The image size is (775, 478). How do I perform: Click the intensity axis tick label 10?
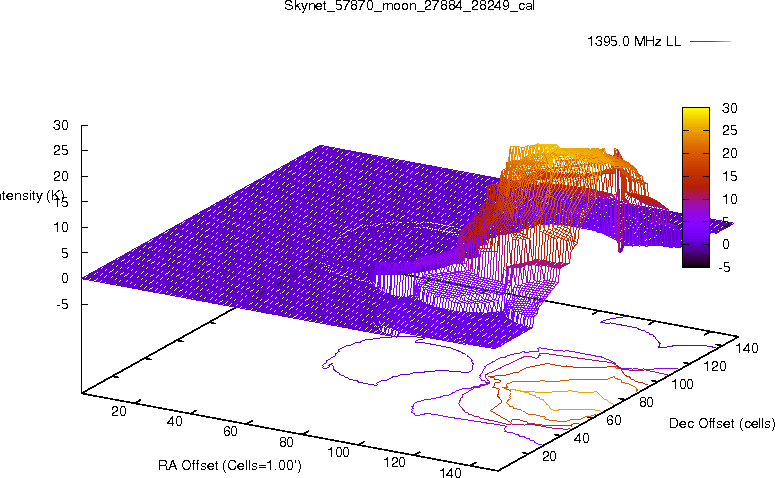(61, 227)
